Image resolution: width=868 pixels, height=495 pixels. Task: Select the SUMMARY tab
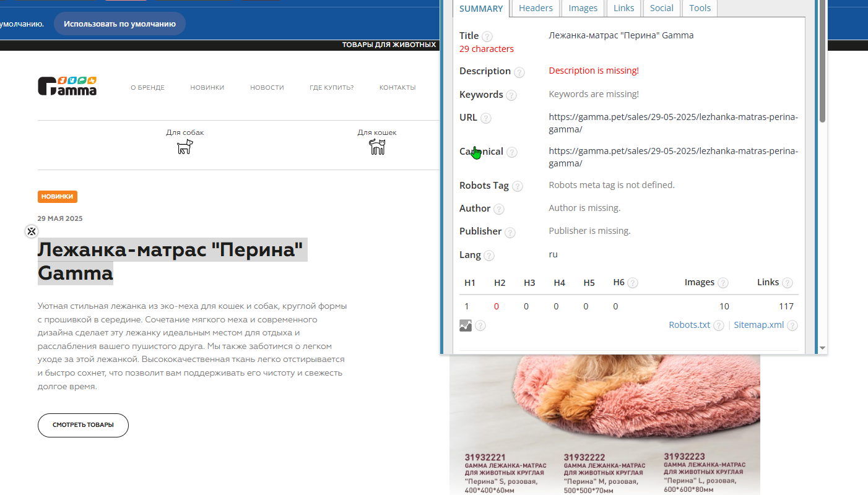pos(481,9)
